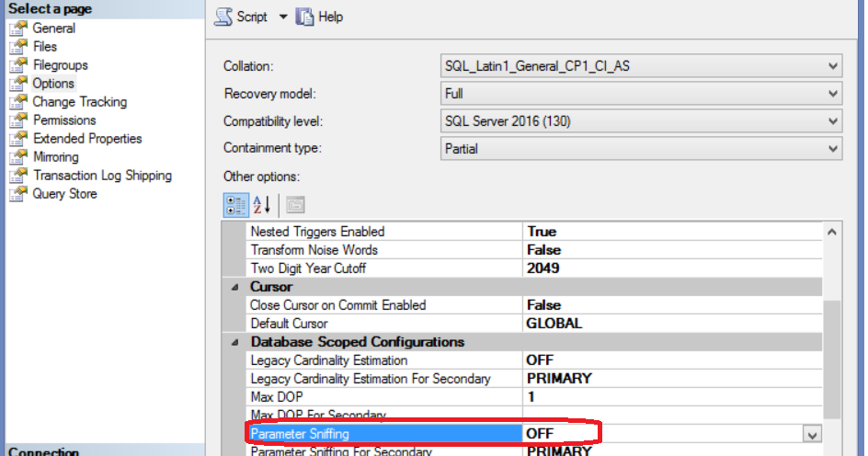Sort properties alphabetically
The image size is (868, 456).
click(262, 205)
